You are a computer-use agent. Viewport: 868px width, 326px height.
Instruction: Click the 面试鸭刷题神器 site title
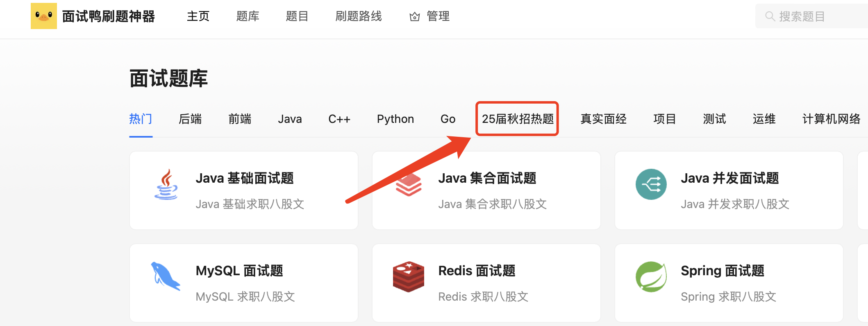point(109,16)
